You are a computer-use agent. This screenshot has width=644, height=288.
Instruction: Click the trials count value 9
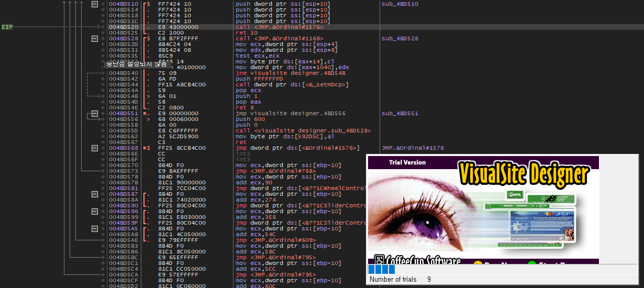pos(429,280)
